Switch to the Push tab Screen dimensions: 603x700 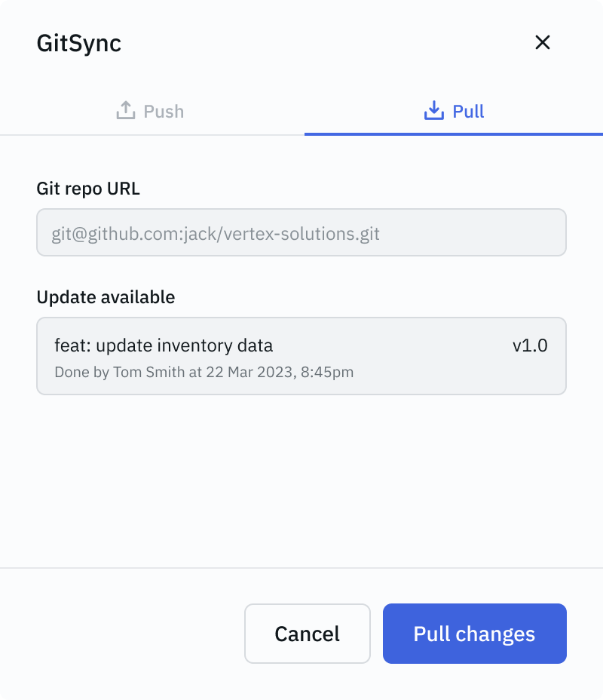click(149, 111)
